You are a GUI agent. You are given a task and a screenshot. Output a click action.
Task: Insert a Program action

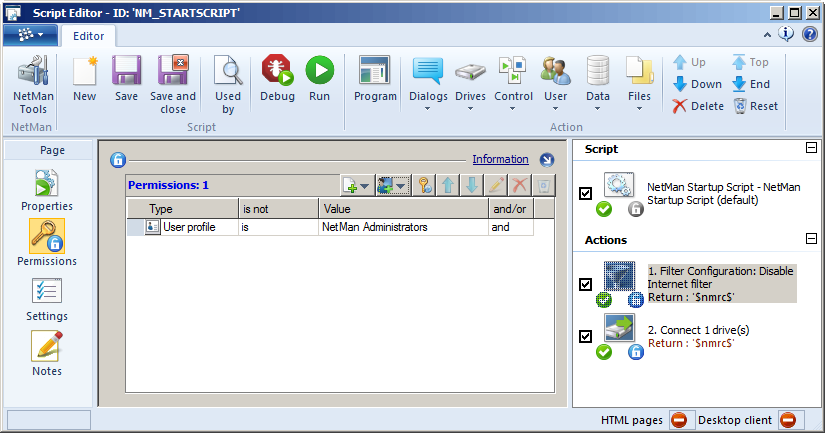click(375, 80)
